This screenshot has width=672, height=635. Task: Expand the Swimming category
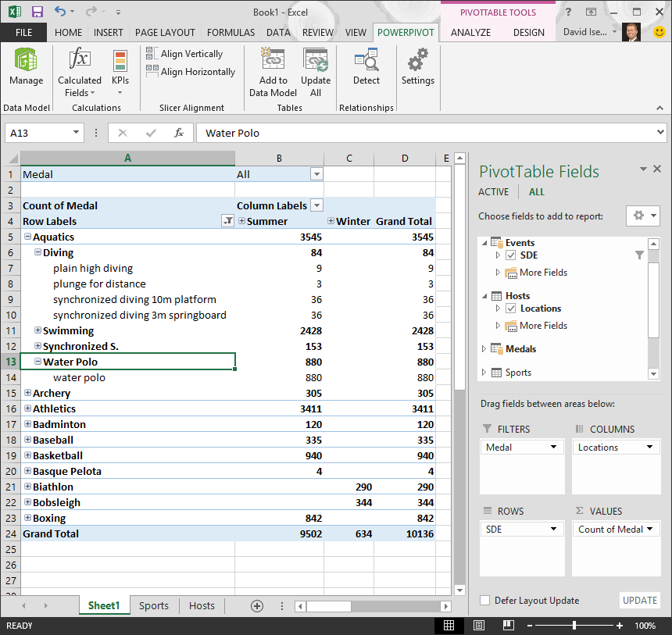[x=38, y=330]
